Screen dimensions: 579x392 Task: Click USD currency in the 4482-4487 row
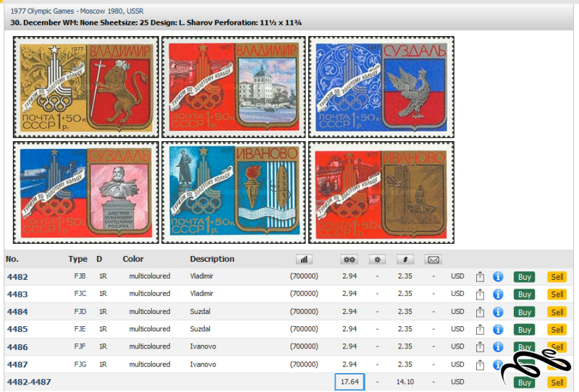(457, 382)
